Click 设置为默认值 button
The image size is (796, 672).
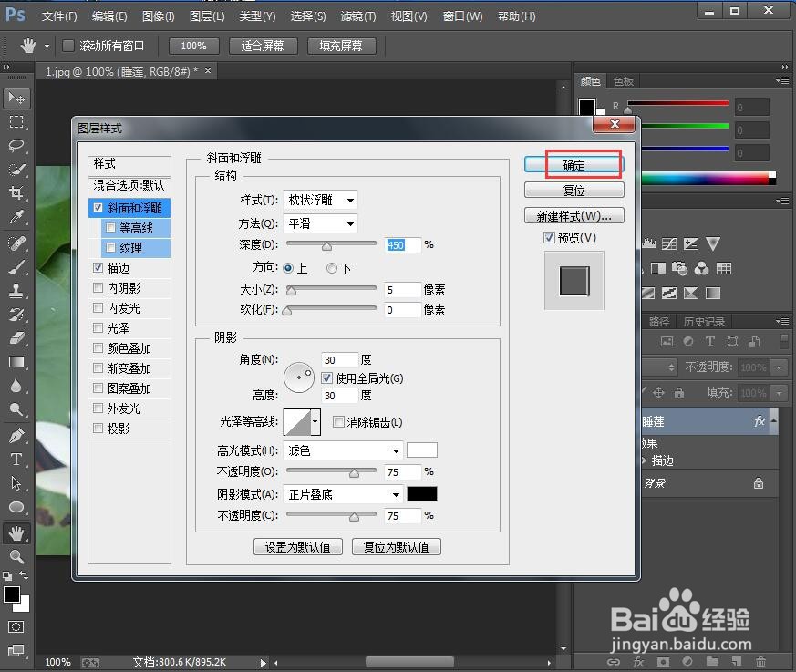tap(298, 547)
